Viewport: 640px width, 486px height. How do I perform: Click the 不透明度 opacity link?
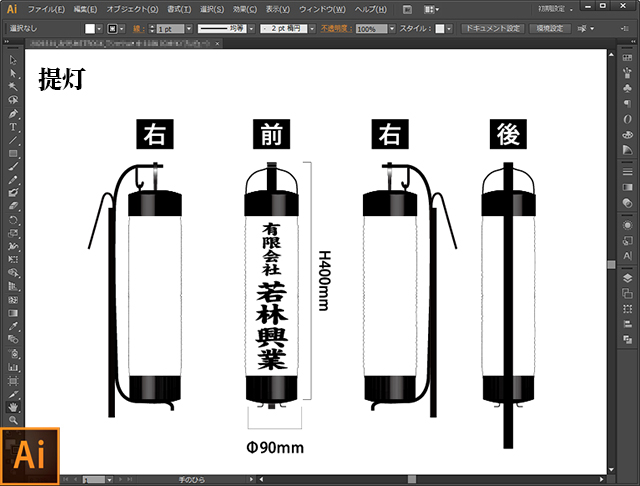coord(336,29)
